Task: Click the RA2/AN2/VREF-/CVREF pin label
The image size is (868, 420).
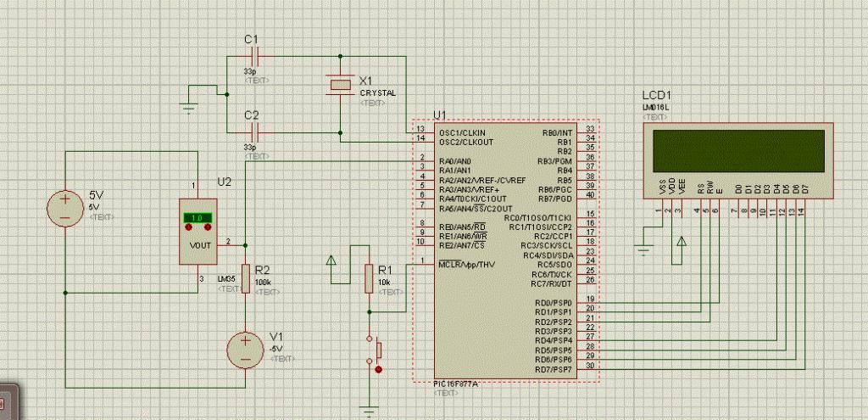Action: [x=482, y=180]
